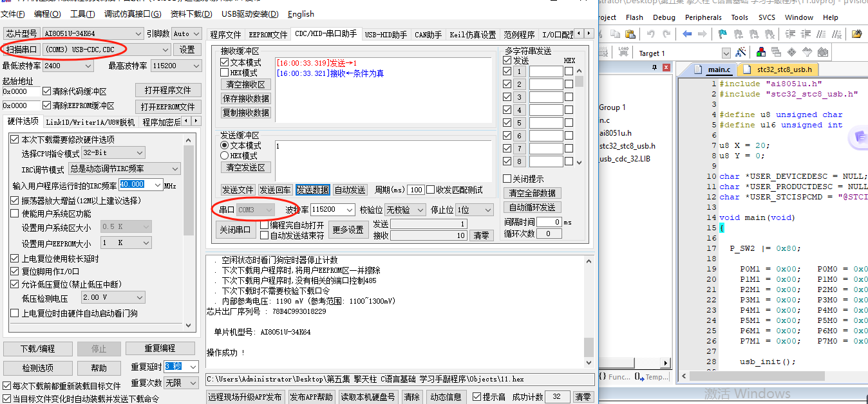Toggle 提示音 checkbox
Viewport: 868px width, 404px height.
pos(476,397)
